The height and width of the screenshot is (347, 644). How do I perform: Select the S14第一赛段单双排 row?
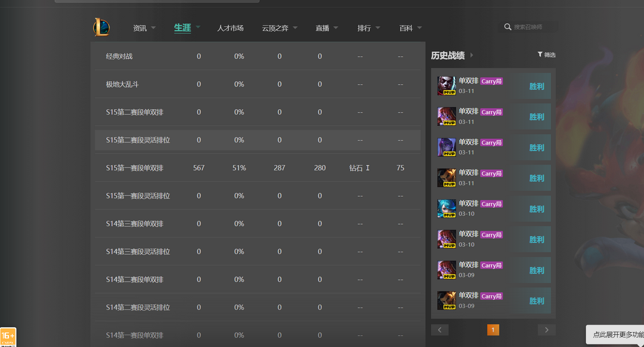(x=258, y=336)
